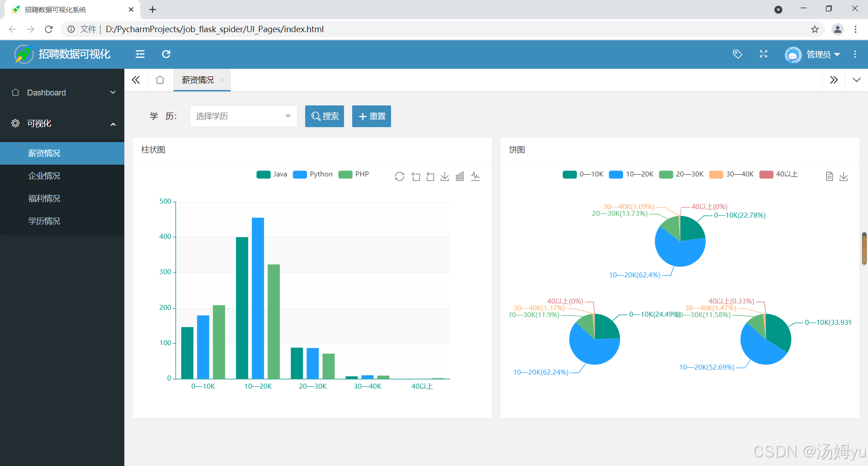
Task: Open the header vertical dots menu
Action: pos(855,54)
